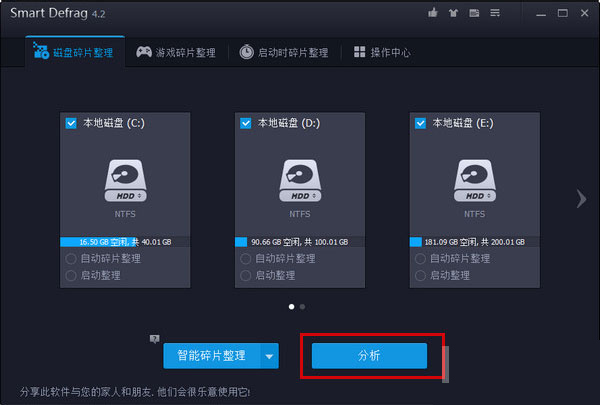The width and height of the screenshot is (600, 405).
Task: Switch to 游戏碎片整理 tab
Action: click(176, 52)
